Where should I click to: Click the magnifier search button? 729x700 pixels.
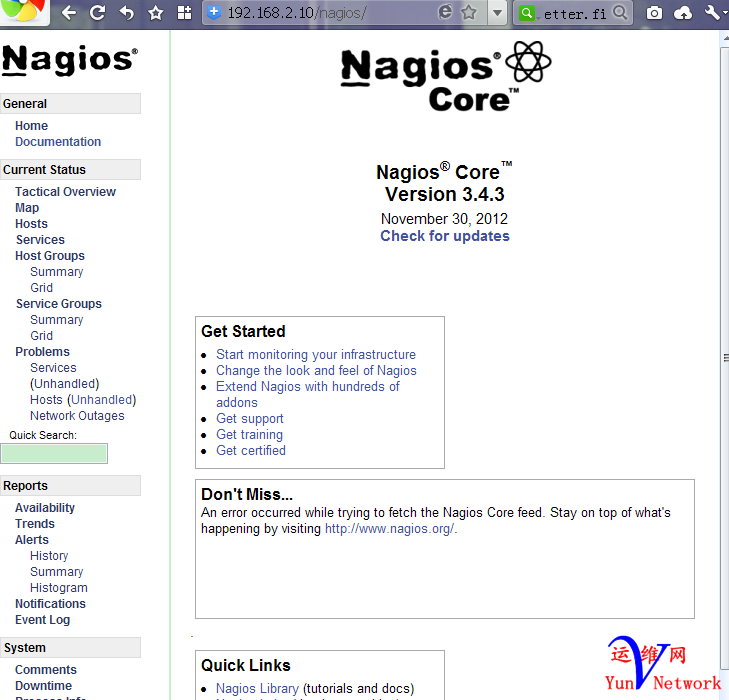(x=620, y=13)
